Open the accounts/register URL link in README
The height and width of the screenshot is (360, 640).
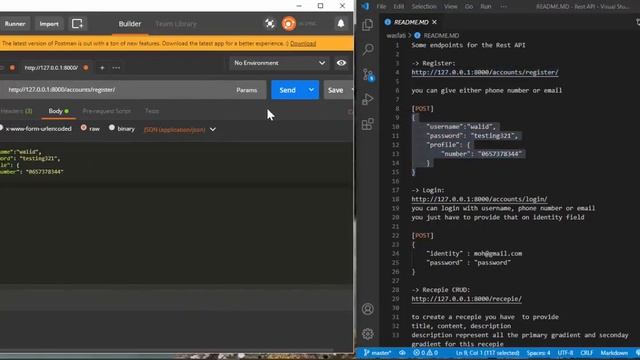coord(484,72)
